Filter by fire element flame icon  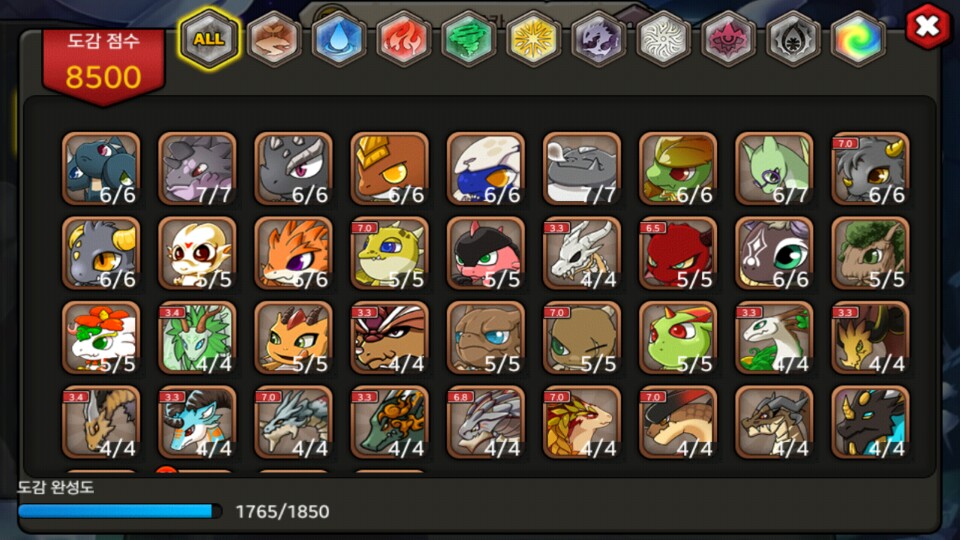click(403, 39)
